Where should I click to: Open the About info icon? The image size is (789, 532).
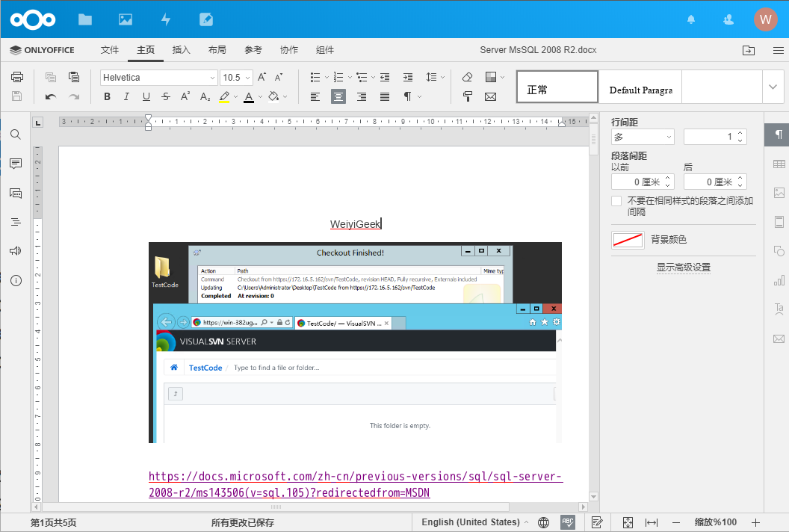tap(16, 280)
